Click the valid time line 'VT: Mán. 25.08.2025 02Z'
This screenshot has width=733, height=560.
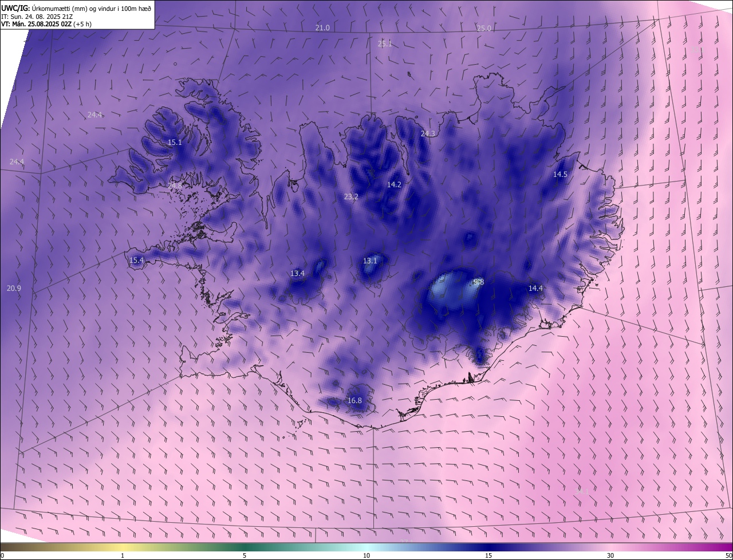36,24
